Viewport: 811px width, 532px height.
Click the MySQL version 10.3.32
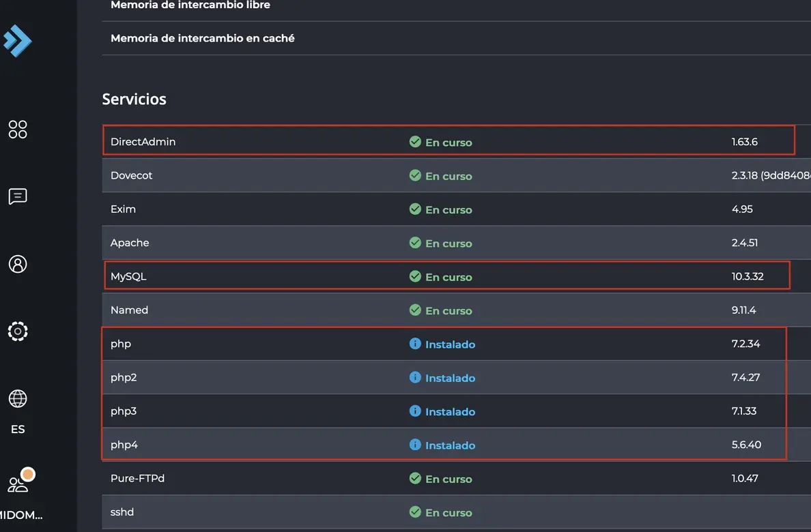(x=748, y=276)
